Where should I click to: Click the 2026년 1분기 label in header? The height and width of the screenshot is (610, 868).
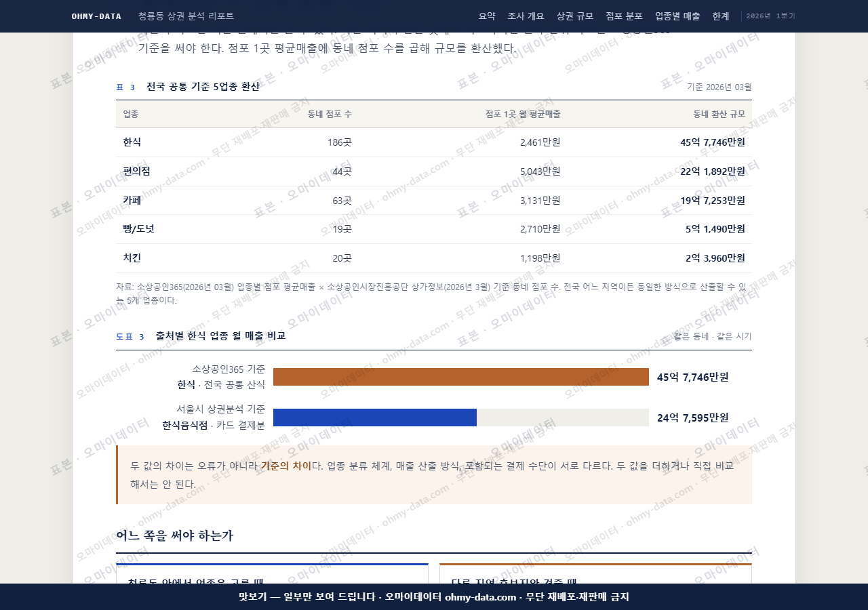(770, 16)
